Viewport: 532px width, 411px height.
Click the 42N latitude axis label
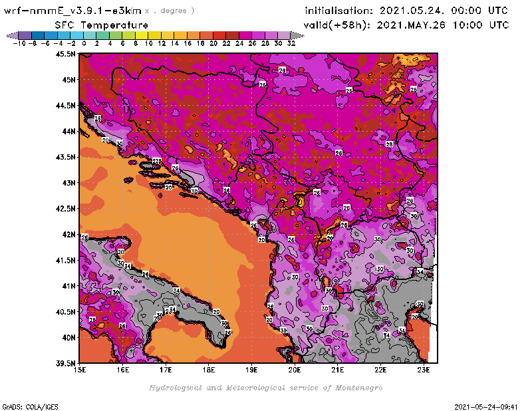point(67,234)
